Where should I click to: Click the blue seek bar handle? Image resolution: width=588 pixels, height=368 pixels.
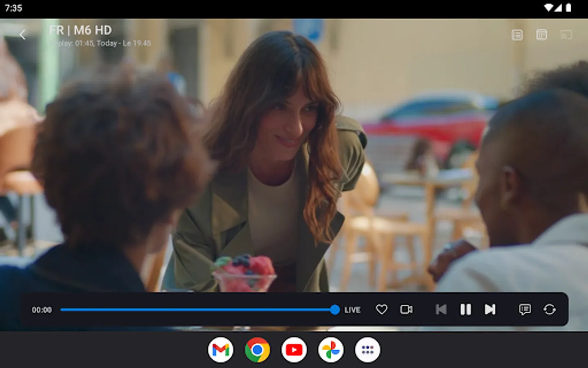click(x=335, y=310)
